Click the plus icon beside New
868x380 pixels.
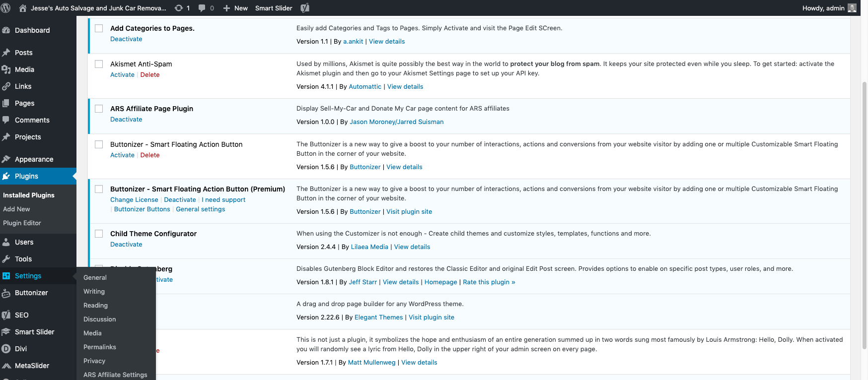(226, 8)
